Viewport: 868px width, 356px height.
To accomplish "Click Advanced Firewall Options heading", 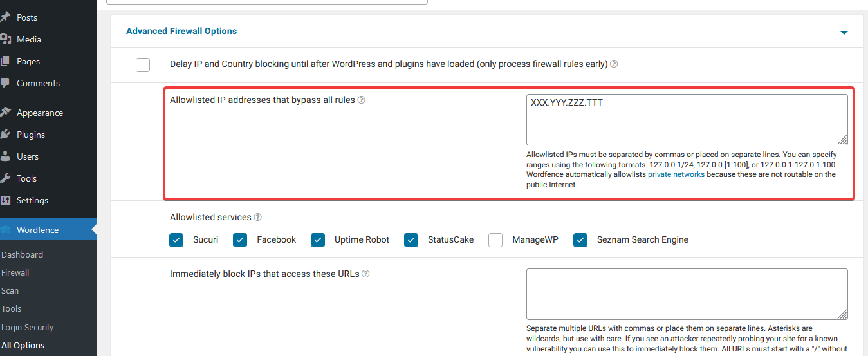I will 181,31.
